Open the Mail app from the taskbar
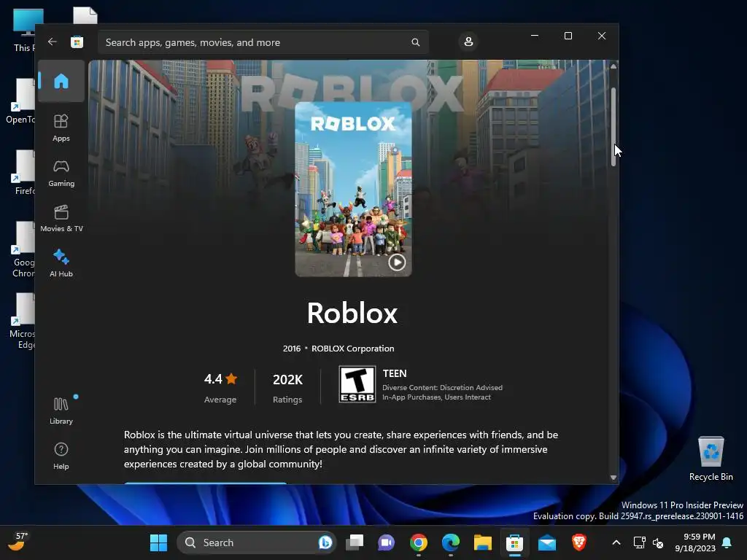Image resolution: width=747 pixels, height=560 pixels. tap(547, 542)
